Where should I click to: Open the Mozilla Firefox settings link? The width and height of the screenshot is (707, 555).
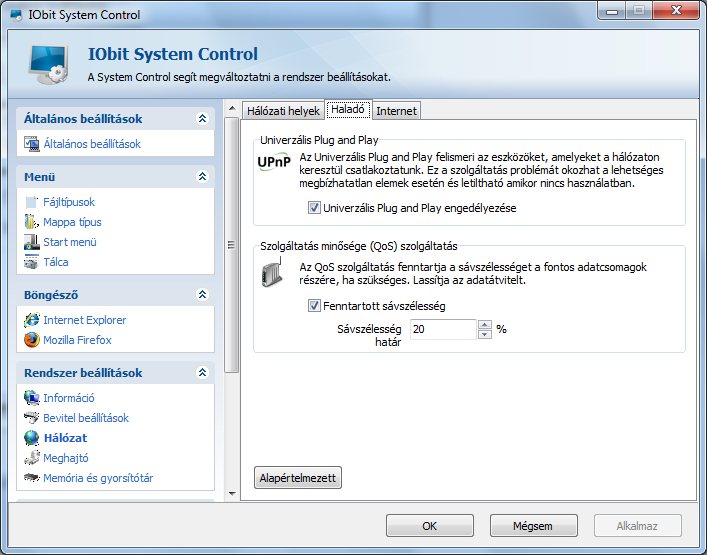[77, 340]
